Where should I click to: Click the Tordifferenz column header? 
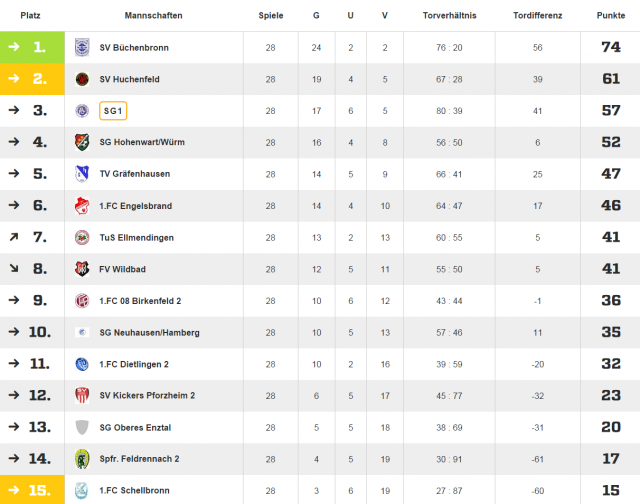(538, 16)
